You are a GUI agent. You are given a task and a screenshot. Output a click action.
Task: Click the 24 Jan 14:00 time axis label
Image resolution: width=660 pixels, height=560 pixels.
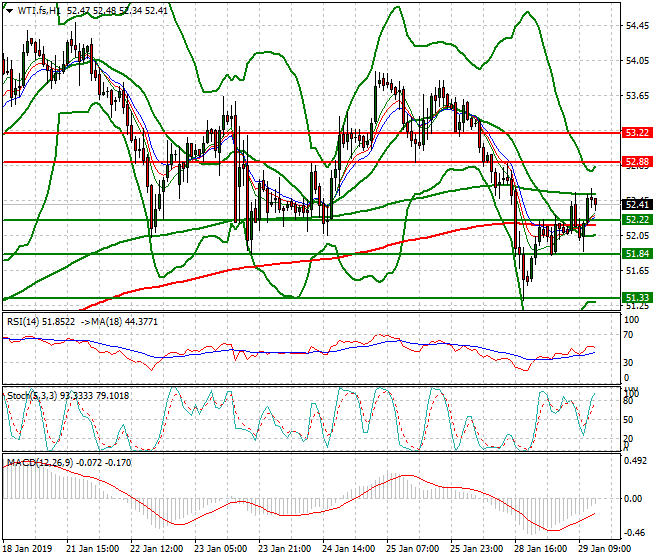click(348, 549)
